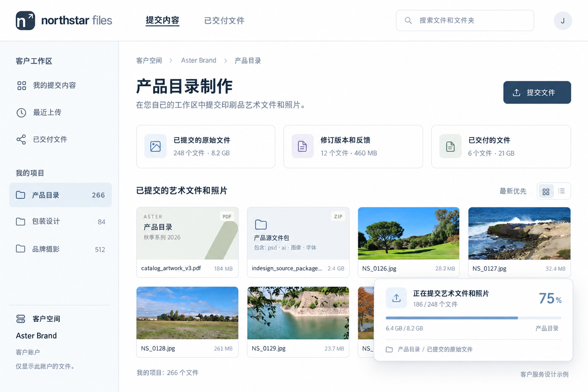Click 我的项目: 266 个文件 footer text
588x392 pixels.
[168, 372]
